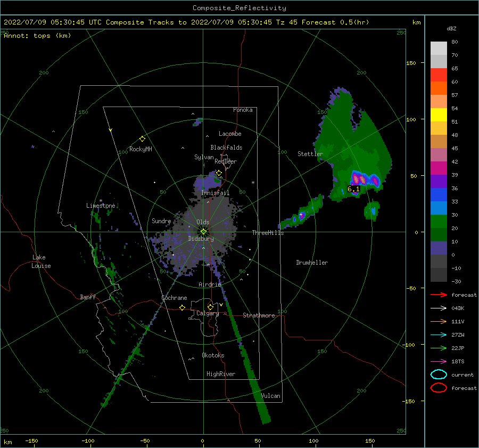Click the yellow radar-center diamond at Olds
This screenshot has width=479, height=448.
(203, 232)
